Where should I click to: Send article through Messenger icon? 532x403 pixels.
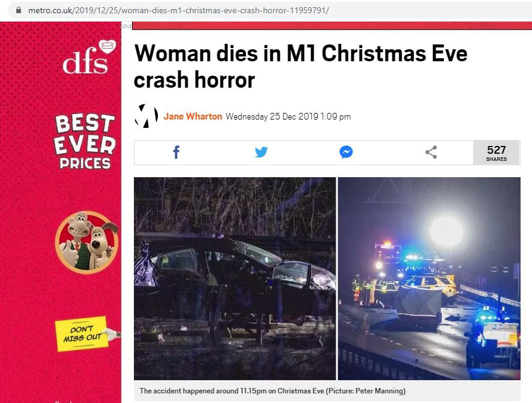[346, 152]
